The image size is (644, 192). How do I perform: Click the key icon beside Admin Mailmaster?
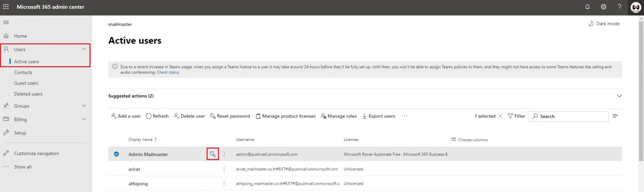(x=213, y=154)
